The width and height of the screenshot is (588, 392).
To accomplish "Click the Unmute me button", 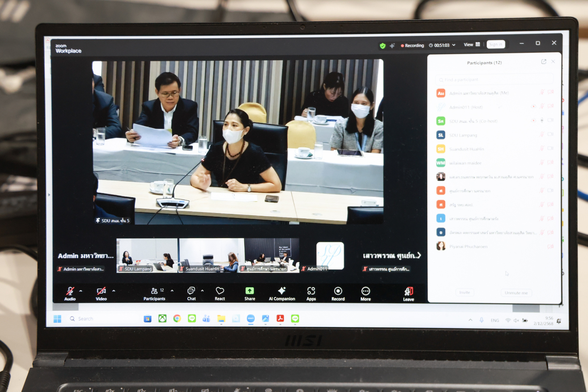I will (x=516, y=293).
